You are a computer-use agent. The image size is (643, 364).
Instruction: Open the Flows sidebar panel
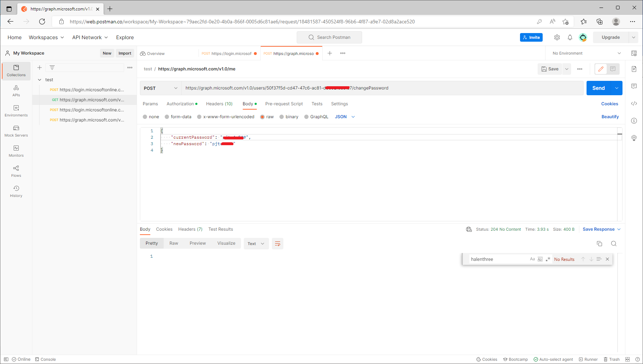click(16, 171)
